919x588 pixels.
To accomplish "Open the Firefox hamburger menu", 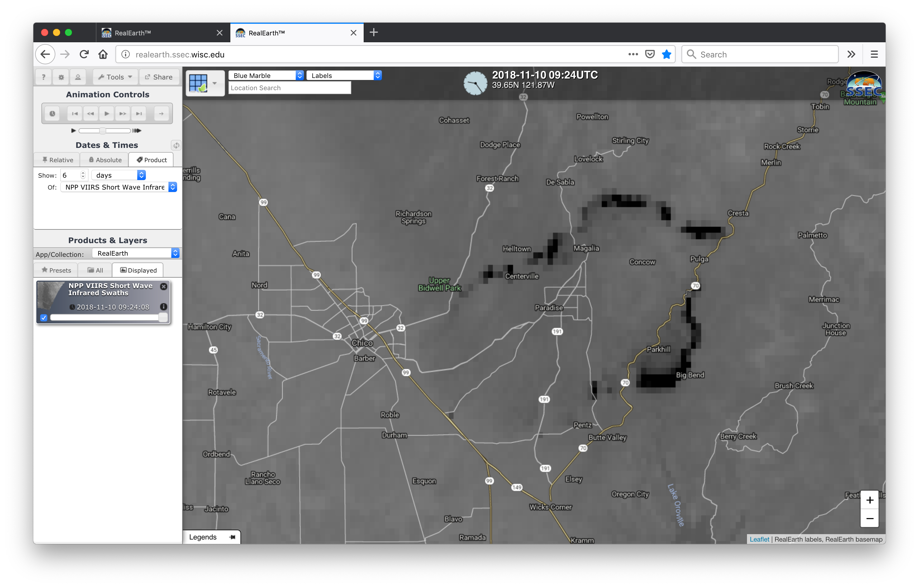I will pyautogui.click(x=874, y=54).
